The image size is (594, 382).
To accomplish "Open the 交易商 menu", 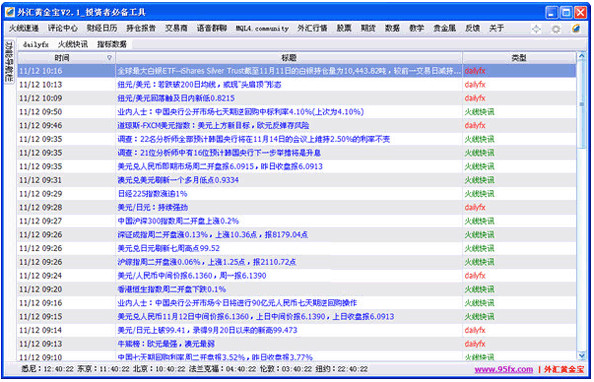I will tap(176, 28).
